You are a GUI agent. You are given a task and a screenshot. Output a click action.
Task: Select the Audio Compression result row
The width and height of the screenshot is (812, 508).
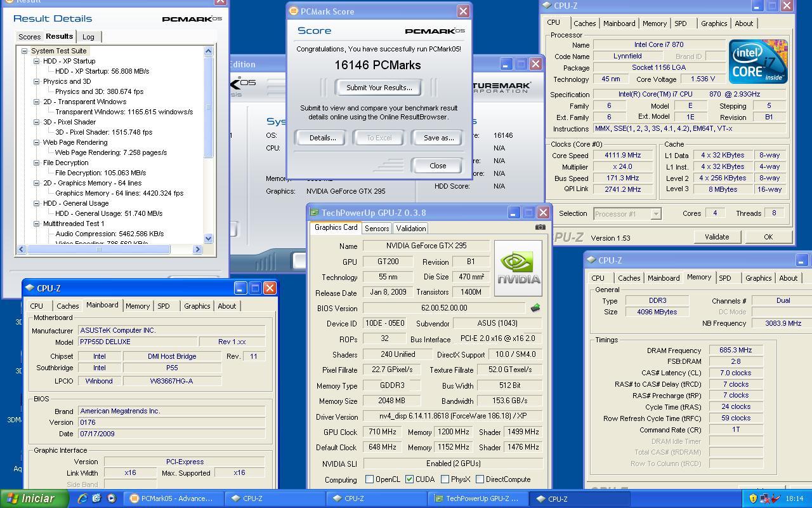[109, 234]
